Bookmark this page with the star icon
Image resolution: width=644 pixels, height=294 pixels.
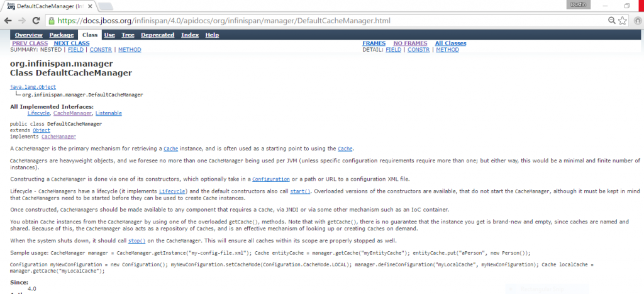pyautogui.click(x=623, y=21)
